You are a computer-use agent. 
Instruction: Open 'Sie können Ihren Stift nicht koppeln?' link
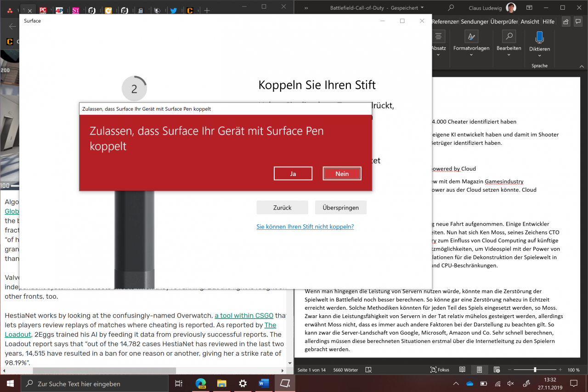pos(305,227)
